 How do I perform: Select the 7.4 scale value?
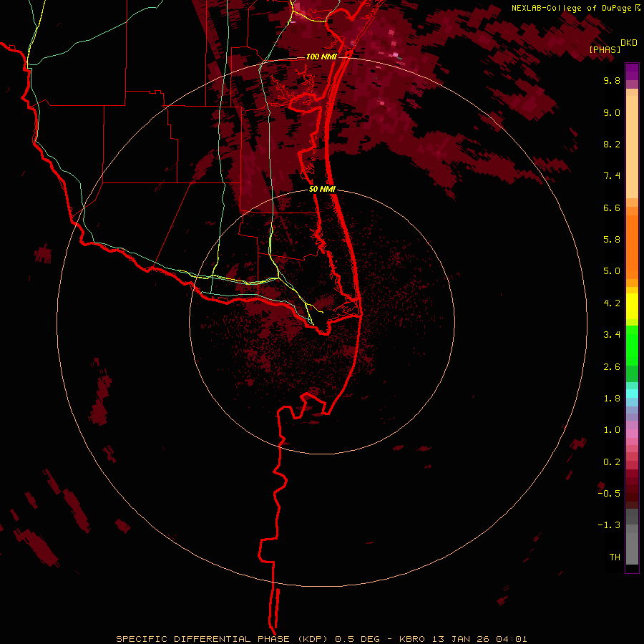pos(612,176)
